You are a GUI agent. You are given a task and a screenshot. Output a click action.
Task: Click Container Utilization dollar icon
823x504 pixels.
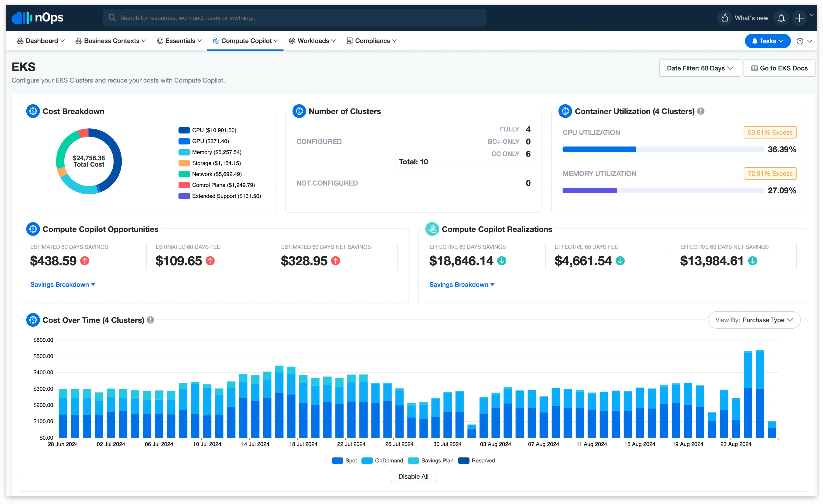tap(565, 111)
